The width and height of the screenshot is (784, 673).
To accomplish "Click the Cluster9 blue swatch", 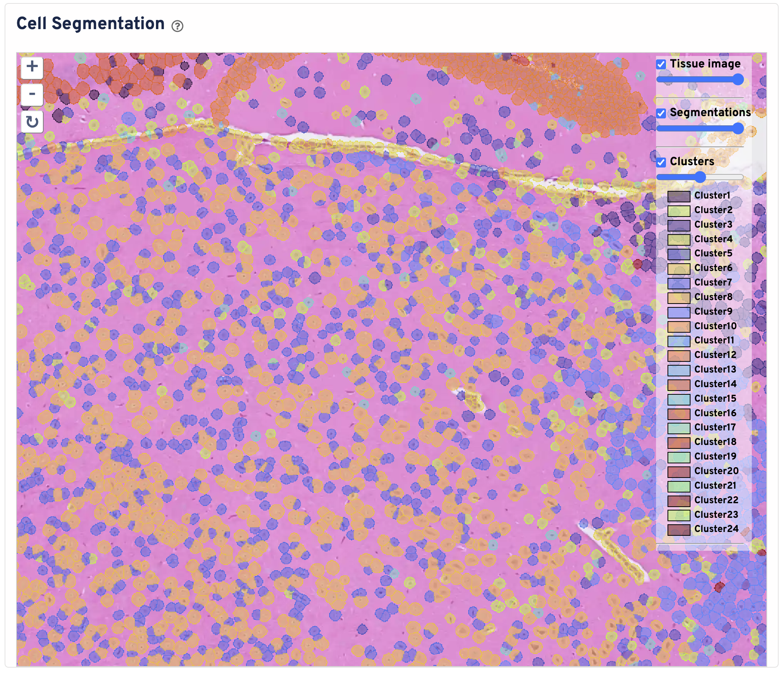I will 679,312.
